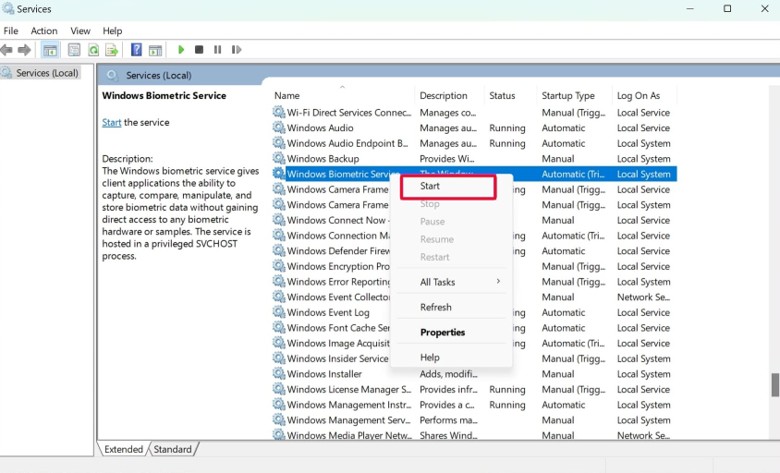This screenshot has width=780, height=473.
Task: Expand the All Tasks submenu
Action: 451,282
